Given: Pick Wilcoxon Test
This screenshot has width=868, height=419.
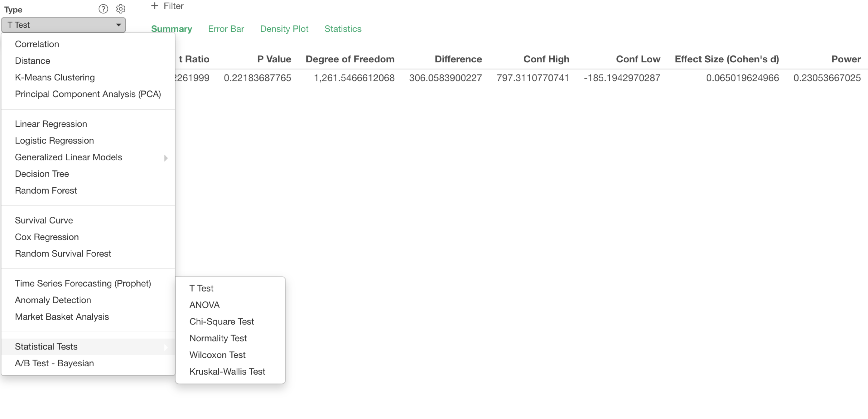Looking at the screenshot, I should point(230,355).
